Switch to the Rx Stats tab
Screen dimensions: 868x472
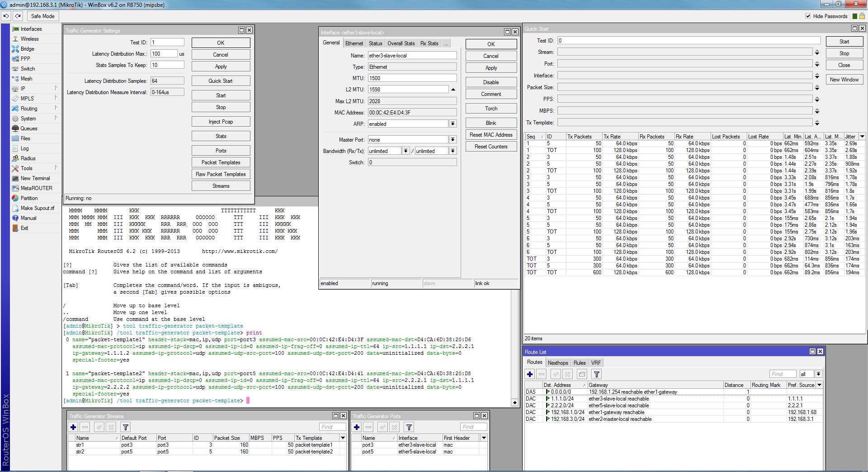point(429,43)
